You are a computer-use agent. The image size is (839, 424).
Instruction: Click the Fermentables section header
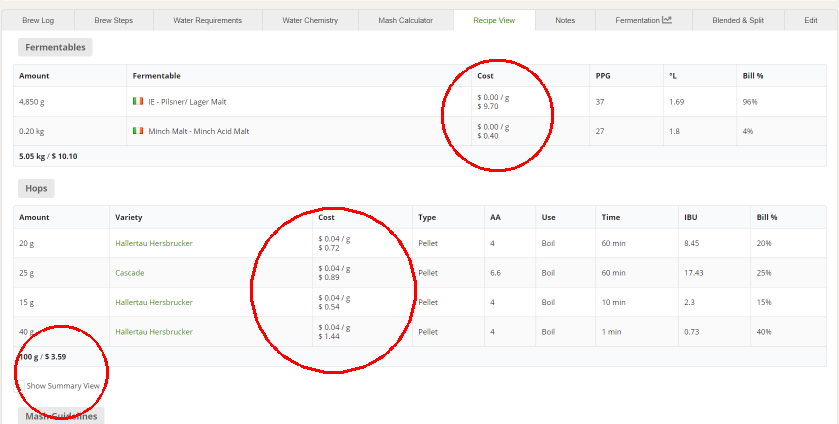tap(55, 47)
